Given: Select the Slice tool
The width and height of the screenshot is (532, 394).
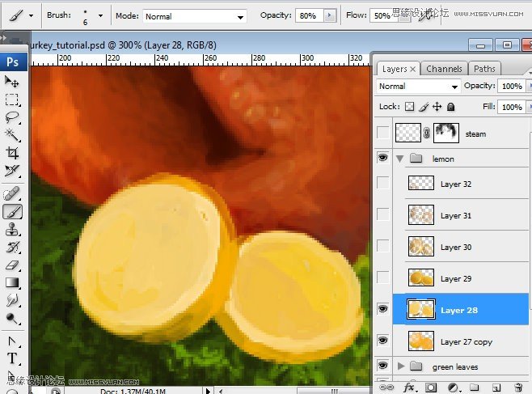Looking at the screenshot, I should 12,171.
